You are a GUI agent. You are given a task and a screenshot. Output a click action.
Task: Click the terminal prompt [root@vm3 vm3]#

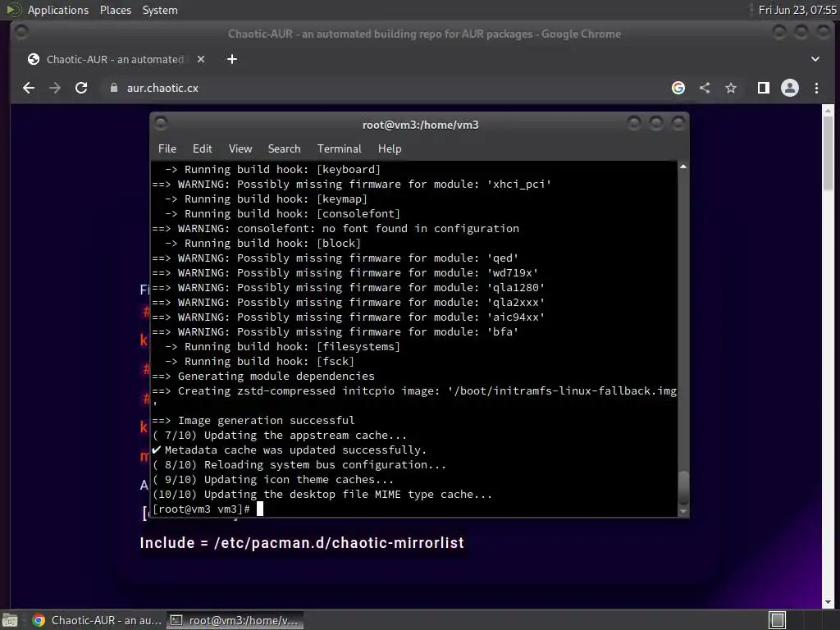click(202, 509)
